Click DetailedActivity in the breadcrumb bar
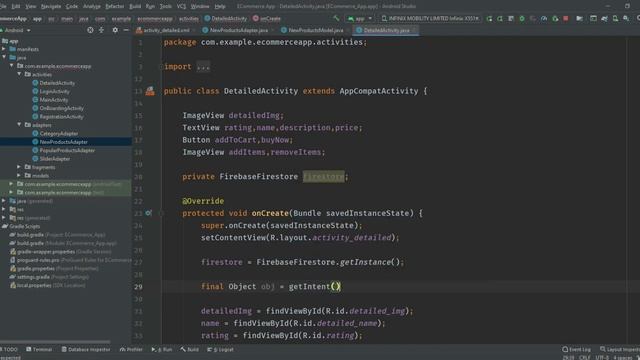Viewport: 640px width, 360px height. (x=226, y=18)
